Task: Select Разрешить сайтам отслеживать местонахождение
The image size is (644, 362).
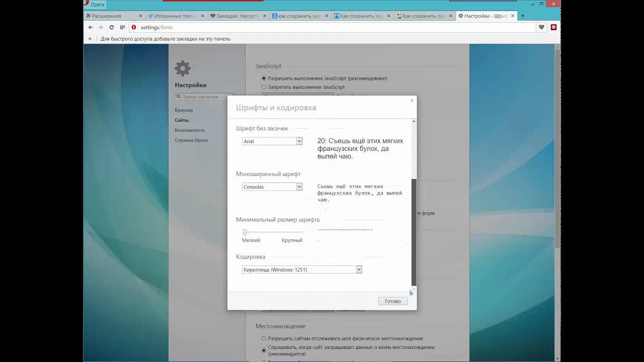Action: click(264, 338)
